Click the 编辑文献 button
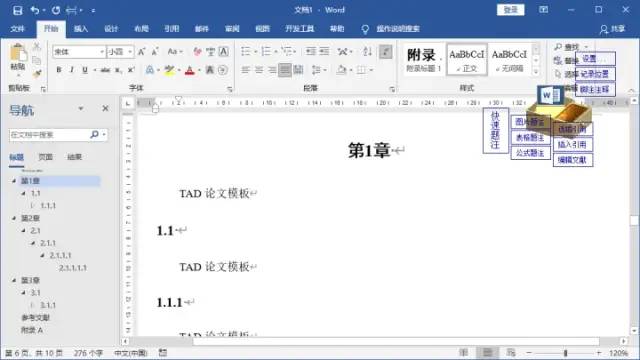Image resolution: width=640 pixels, height=360 pixels. [573, 160]
